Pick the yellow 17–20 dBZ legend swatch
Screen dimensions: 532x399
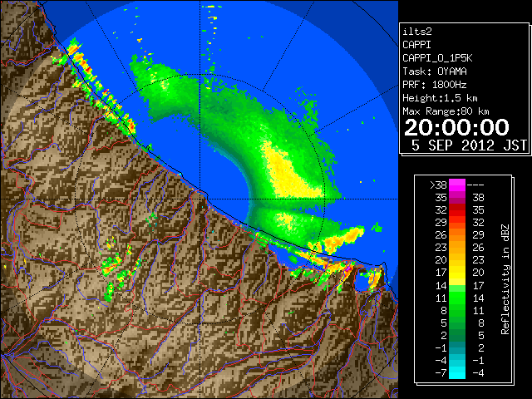pyautogui.click(x=457, y=273)
